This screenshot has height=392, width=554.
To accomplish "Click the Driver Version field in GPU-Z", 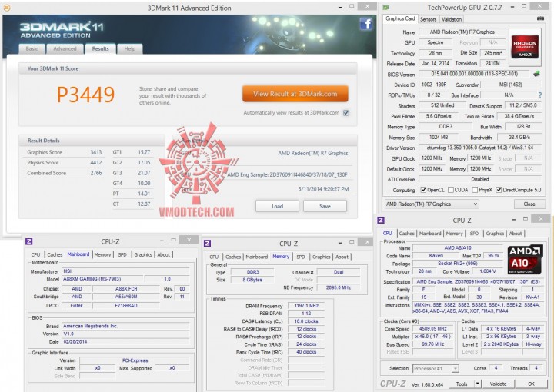I will (x=480, y=148).
